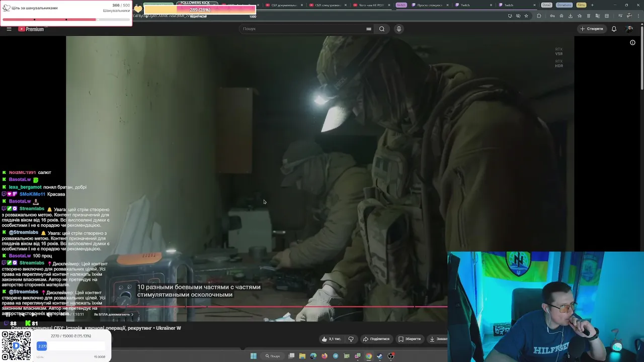The image size is (644, 362).
Task: Open the translate extension icon
Action: pos(598,16)
